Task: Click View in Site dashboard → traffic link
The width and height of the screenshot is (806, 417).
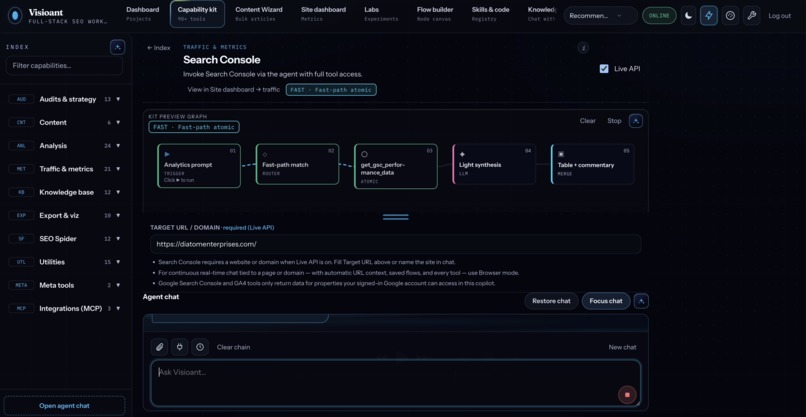Action: point(234,89)
